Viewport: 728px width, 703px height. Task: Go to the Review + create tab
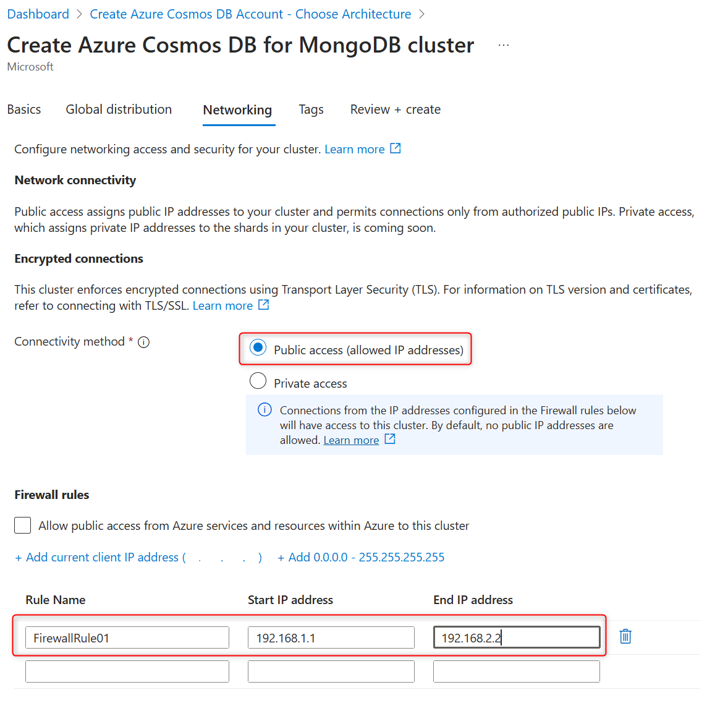point(395,109)
